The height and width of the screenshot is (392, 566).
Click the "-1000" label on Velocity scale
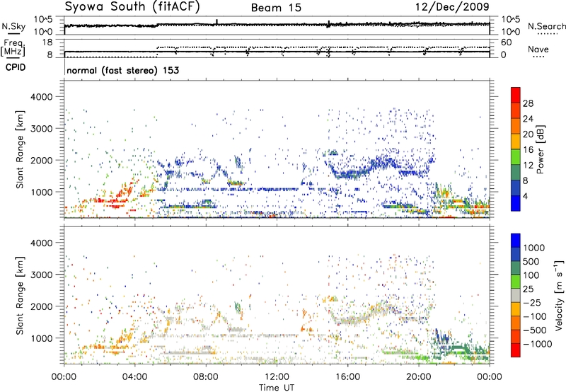[x=537, y=344]
